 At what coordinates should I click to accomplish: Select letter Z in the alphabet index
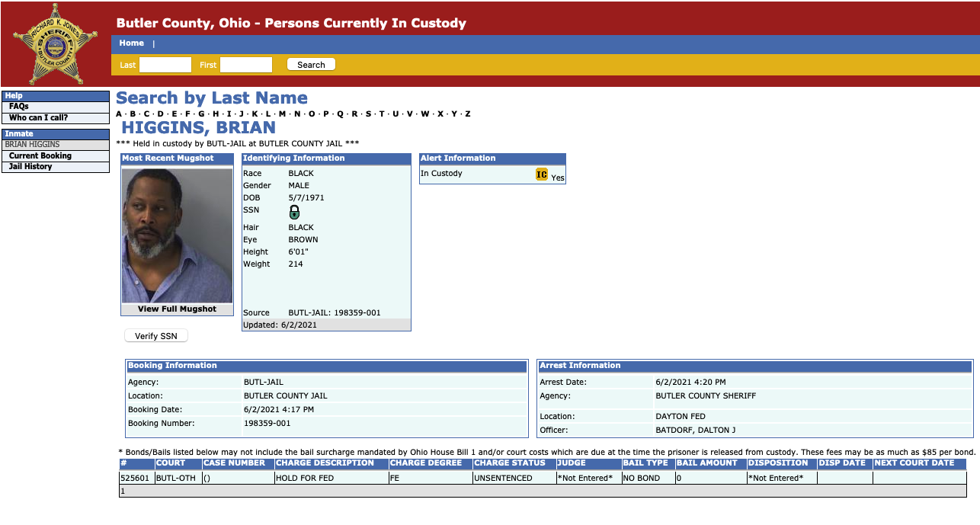[x=467, y=114]
